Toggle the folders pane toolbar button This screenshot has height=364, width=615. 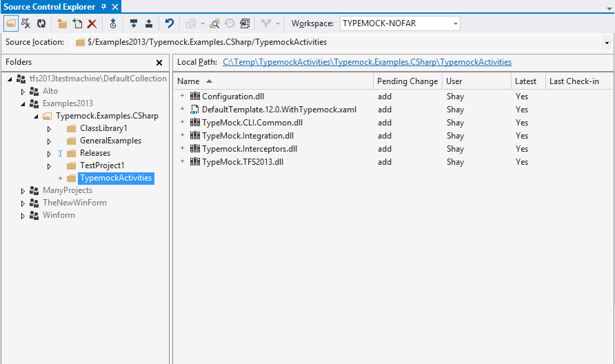click(11, 23)
